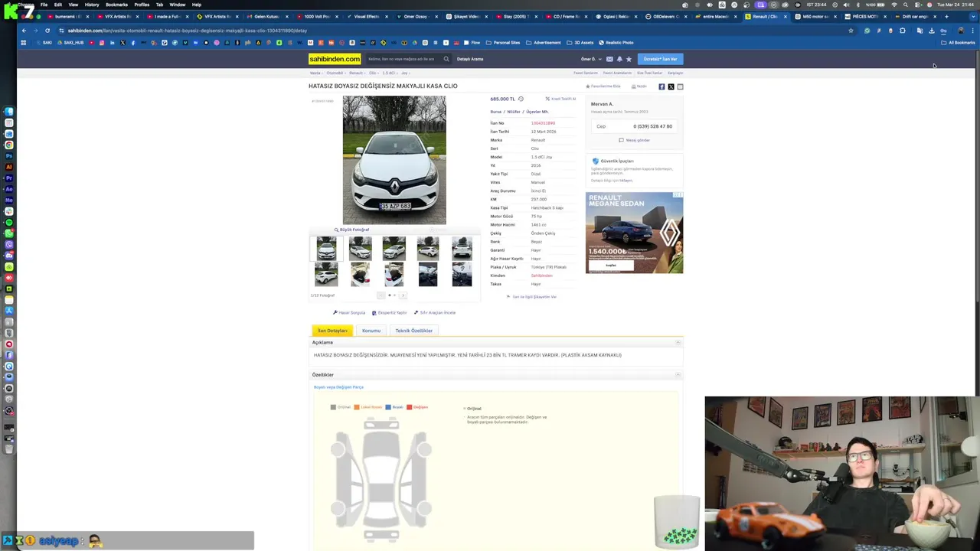
Task: Open All Bookmarks folder
Action: (x=958, y=43)
